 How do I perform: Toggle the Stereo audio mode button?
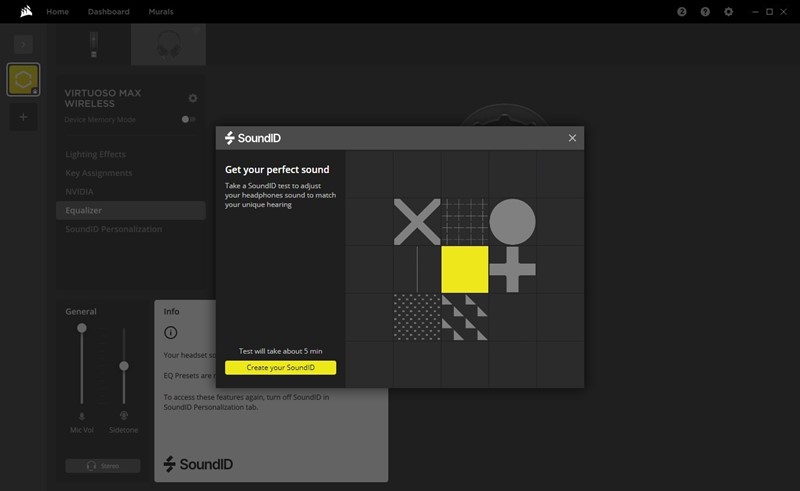click(x=103, y=466)
